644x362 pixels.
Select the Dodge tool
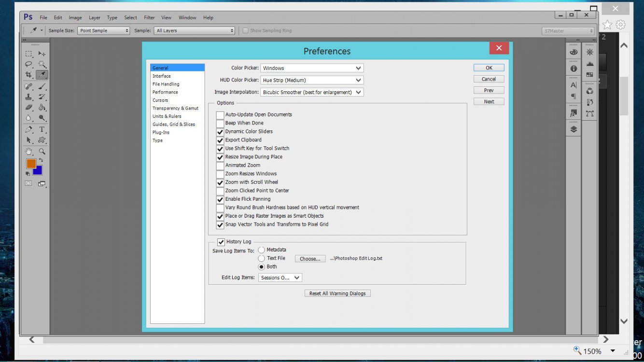pyautogui.click(x=42, y=118)
